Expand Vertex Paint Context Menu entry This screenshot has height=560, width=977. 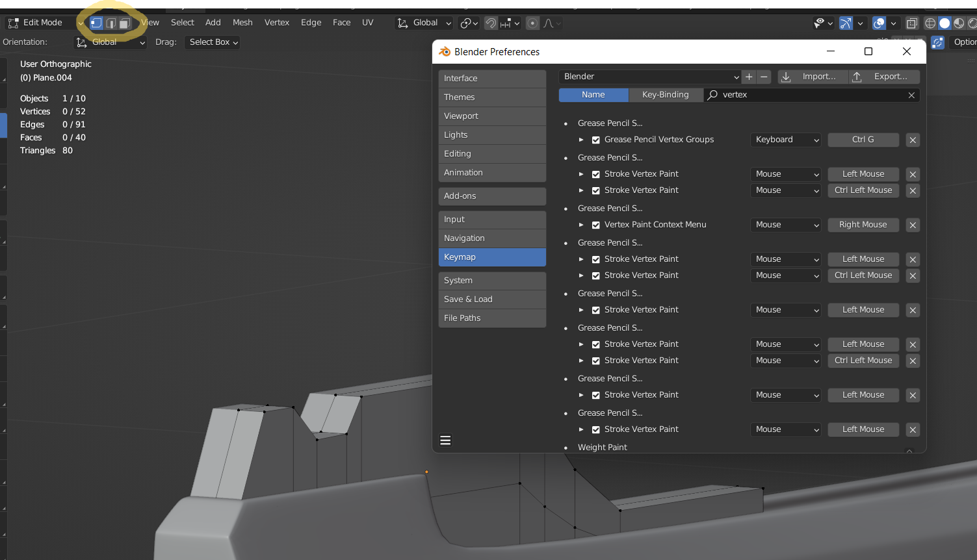tap(581, 225)
